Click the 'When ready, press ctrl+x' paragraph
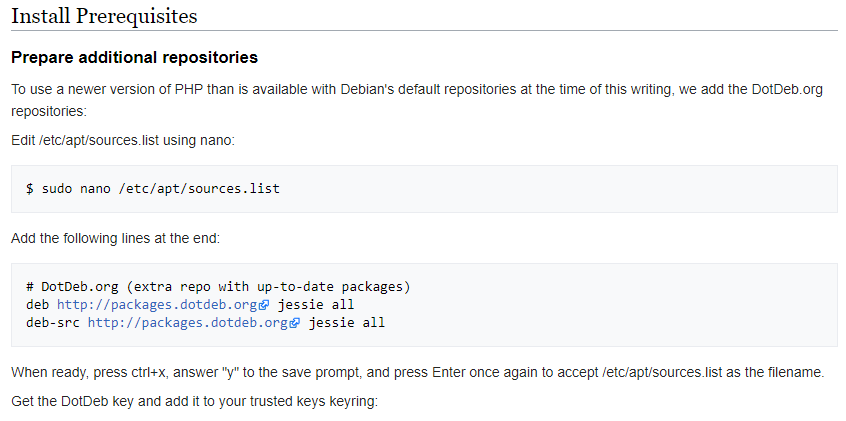This screenshot has width=846, height=421. tap(417, 372)
